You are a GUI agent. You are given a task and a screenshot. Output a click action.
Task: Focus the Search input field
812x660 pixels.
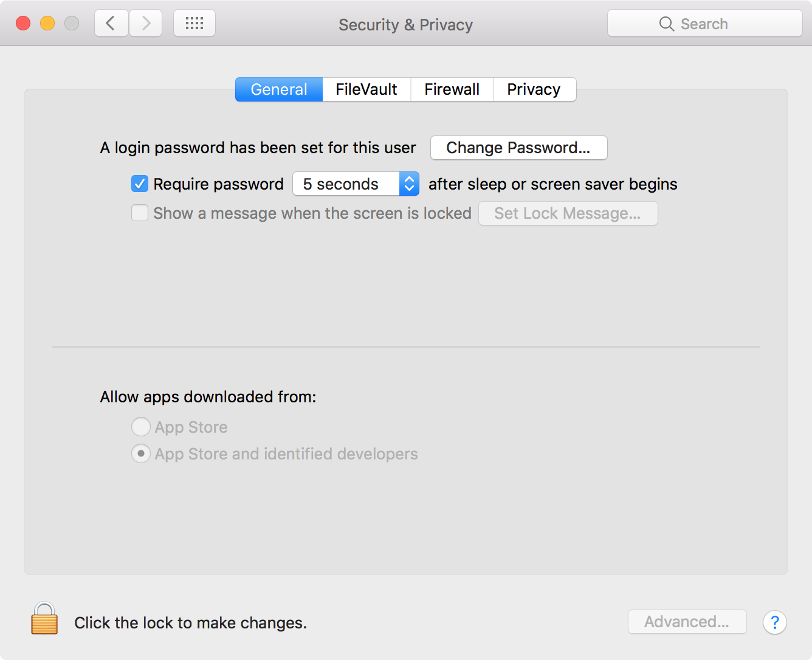tap(705, 24)
